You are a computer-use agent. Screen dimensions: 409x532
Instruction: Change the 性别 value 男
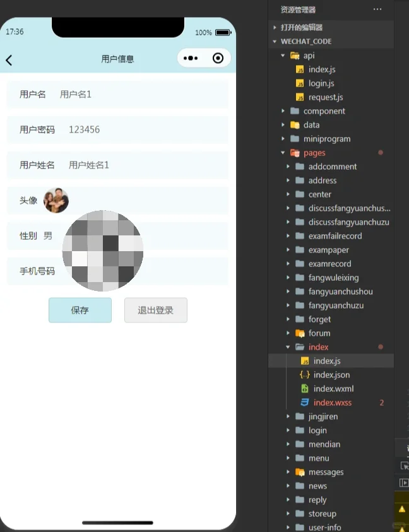coord(48,236)
